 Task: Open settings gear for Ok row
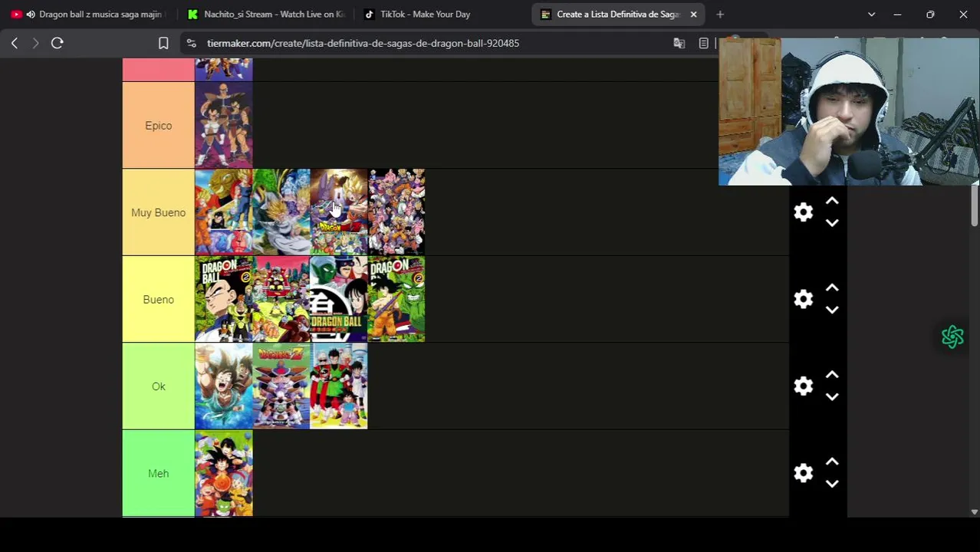point(803,386)
